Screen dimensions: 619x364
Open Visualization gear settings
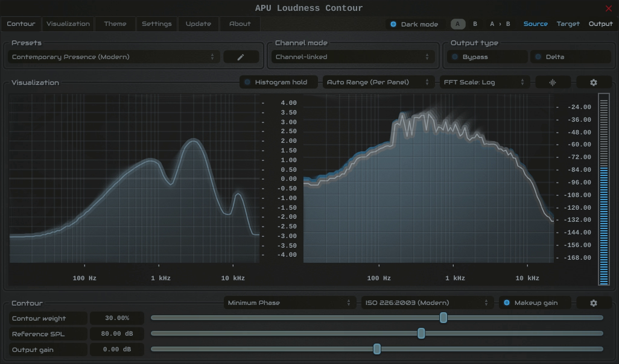(x=593, y=83)
